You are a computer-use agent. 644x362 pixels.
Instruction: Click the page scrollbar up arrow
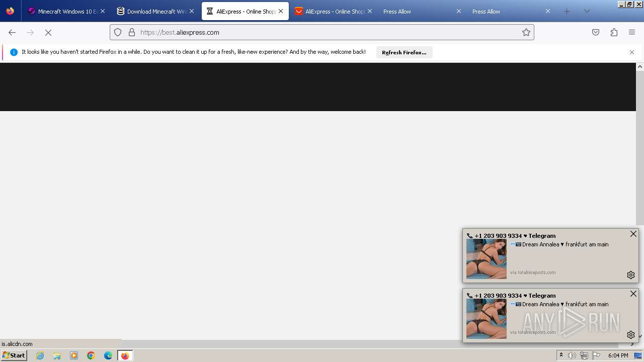[640, 67]
